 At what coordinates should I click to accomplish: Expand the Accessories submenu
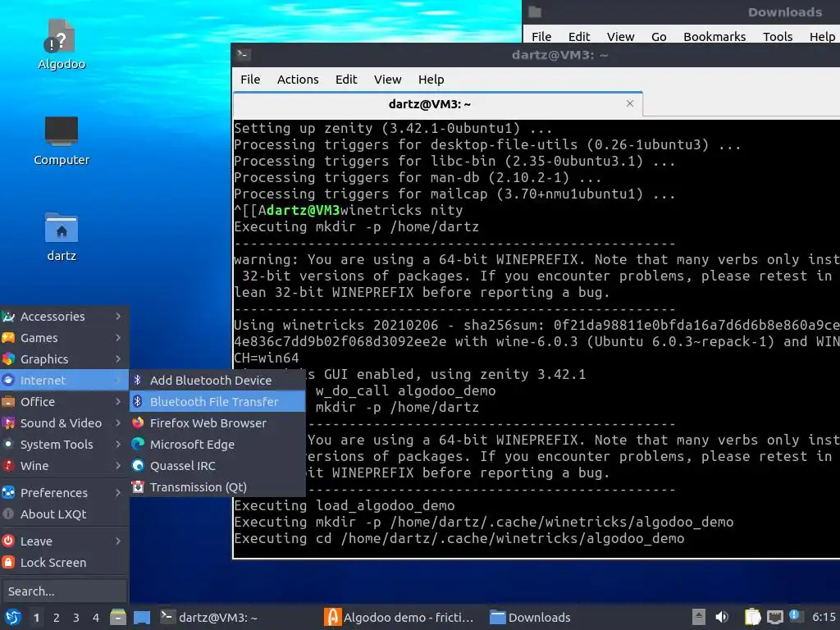pyautogui.click(x=64, y=316)
